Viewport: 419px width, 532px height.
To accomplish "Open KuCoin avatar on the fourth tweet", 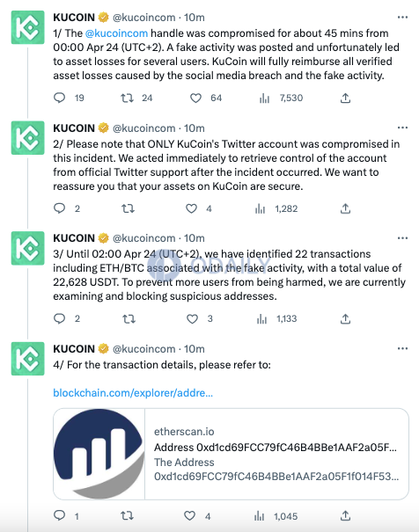I will coord(28,359).
